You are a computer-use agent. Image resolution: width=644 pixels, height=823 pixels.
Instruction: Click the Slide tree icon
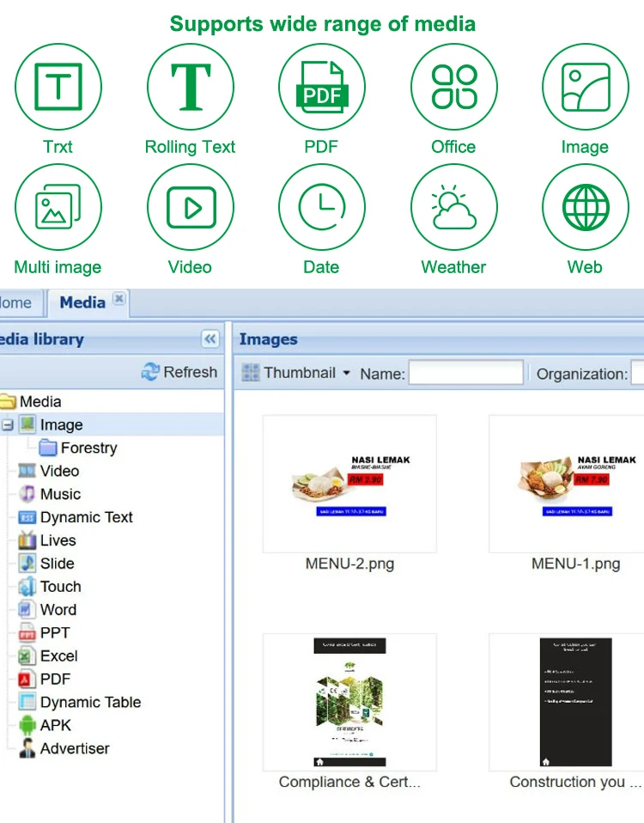[27, 564]
